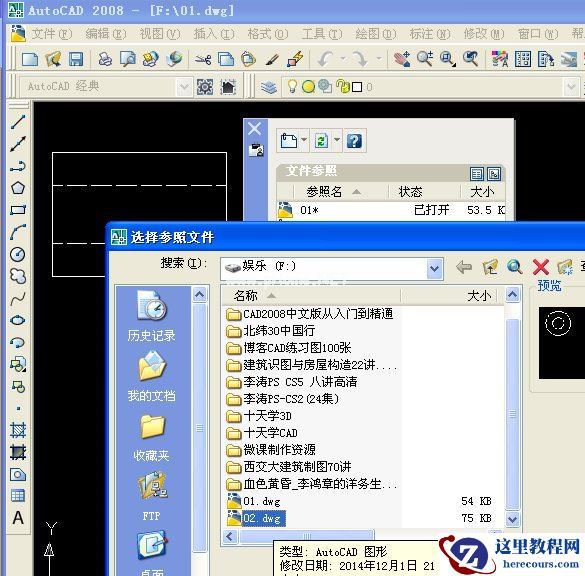Click the Match Properties brush icon

(x=273, y=60)
